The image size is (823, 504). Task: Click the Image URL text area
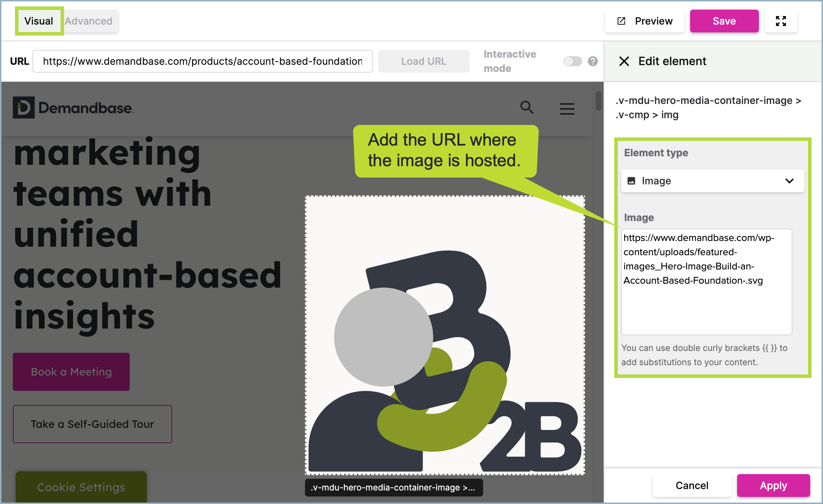tap(706, 282)
